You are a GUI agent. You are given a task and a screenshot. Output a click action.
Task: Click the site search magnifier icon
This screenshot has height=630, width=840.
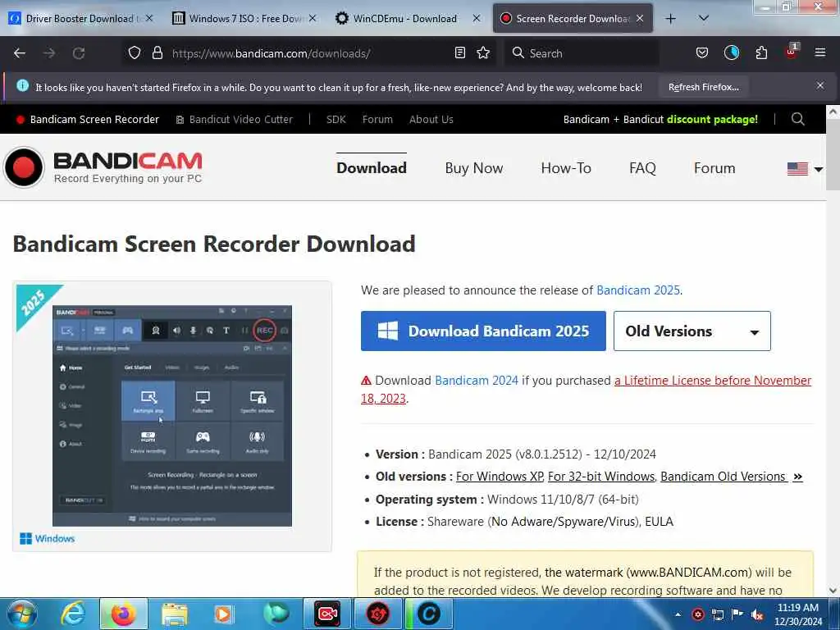[x=797, y=119]
